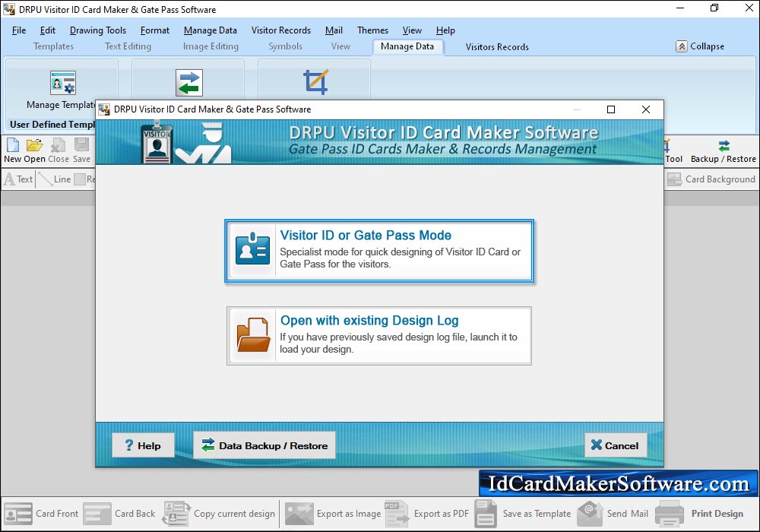
Task: Switch to the Image Editing ribbon tab
Action: pyautogui.click(x=211, y=46)
